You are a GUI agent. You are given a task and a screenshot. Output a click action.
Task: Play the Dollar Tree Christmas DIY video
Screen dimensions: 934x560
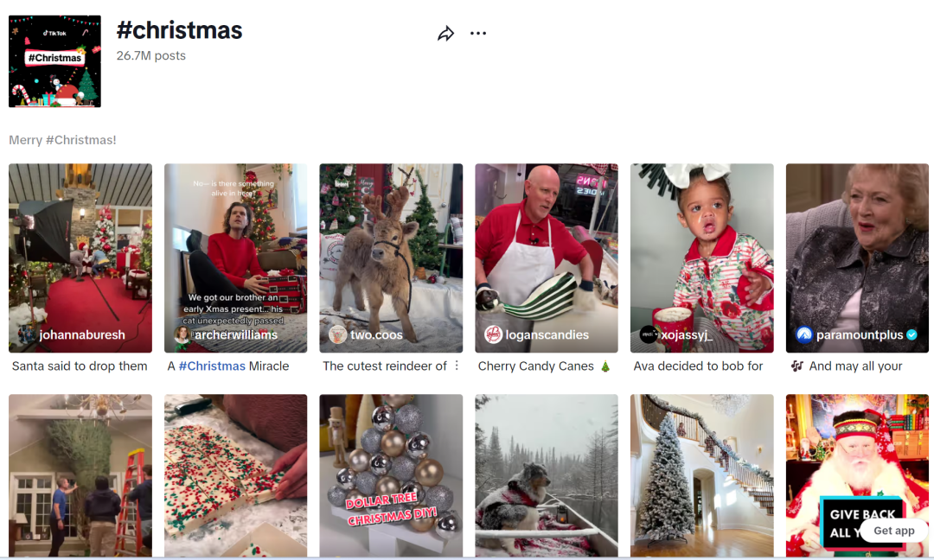click(391, 474)
